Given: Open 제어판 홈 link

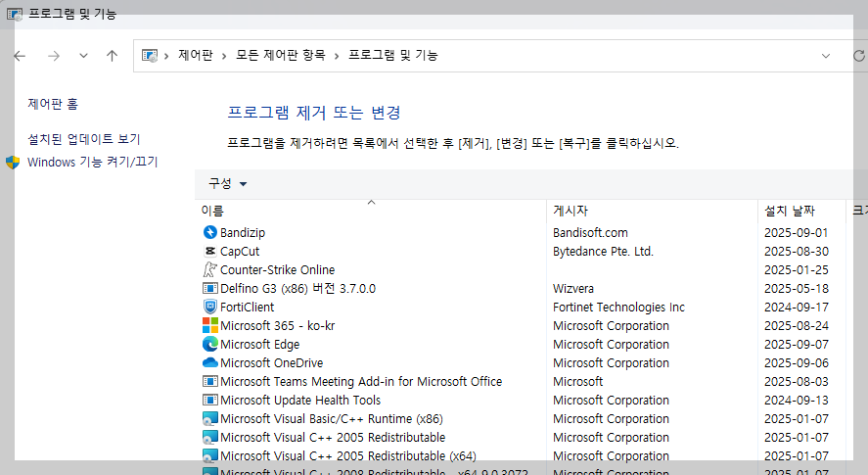Looking at the screenshot, I should [x=53, y=104].
